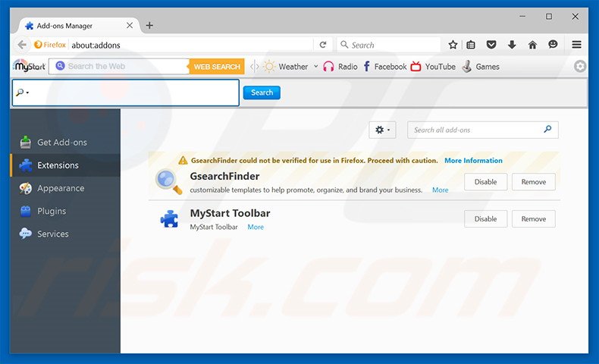Click the bookmark star icon
Screen dimensions: 599x364
point(453,45)
